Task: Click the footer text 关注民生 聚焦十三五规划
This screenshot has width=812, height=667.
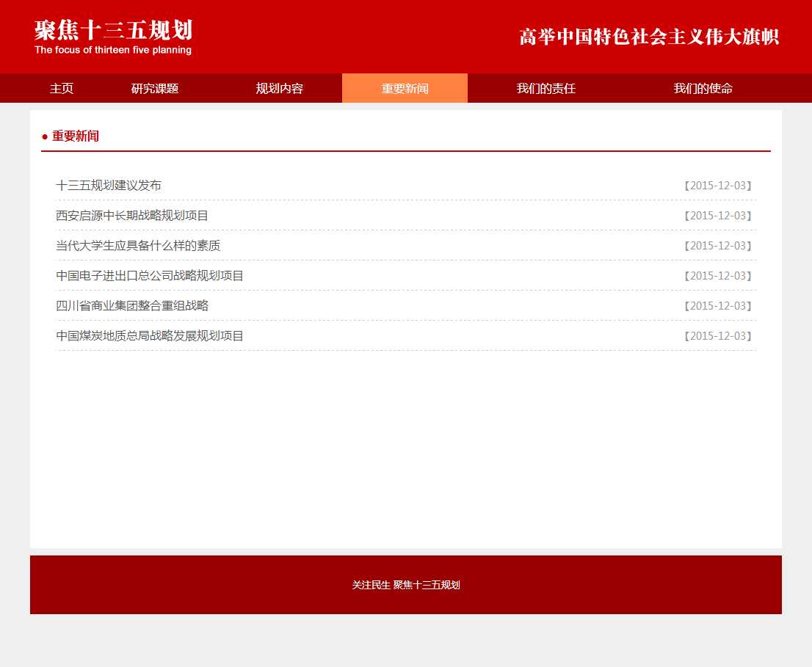Action: [x=406, y=585]
